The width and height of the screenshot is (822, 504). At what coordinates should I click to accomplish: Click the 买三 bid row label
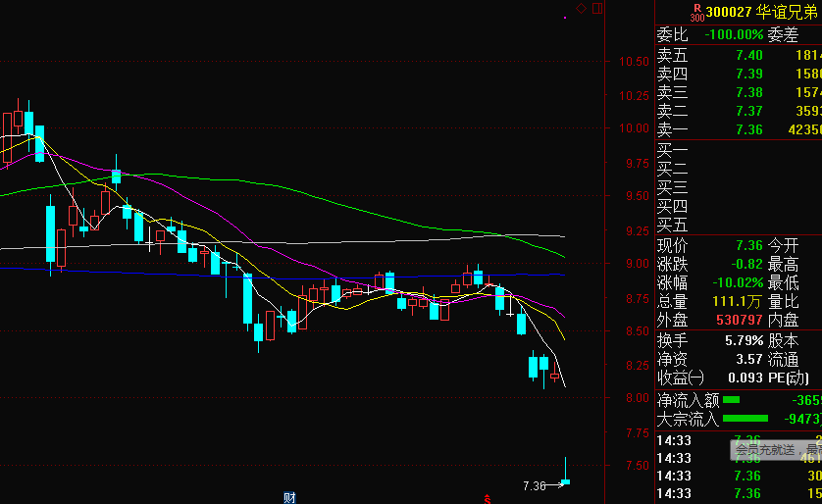pyautogui.click(x=673, y=187)
